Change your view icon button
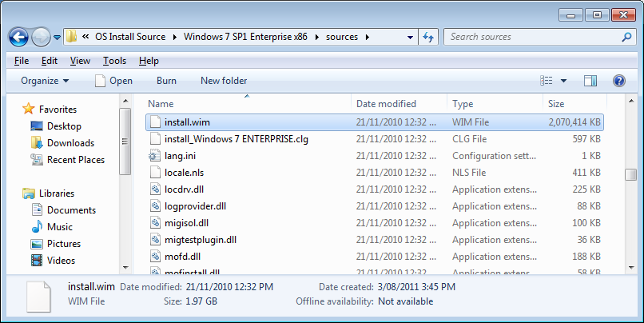The image size is (644, 323). point(547,81)
